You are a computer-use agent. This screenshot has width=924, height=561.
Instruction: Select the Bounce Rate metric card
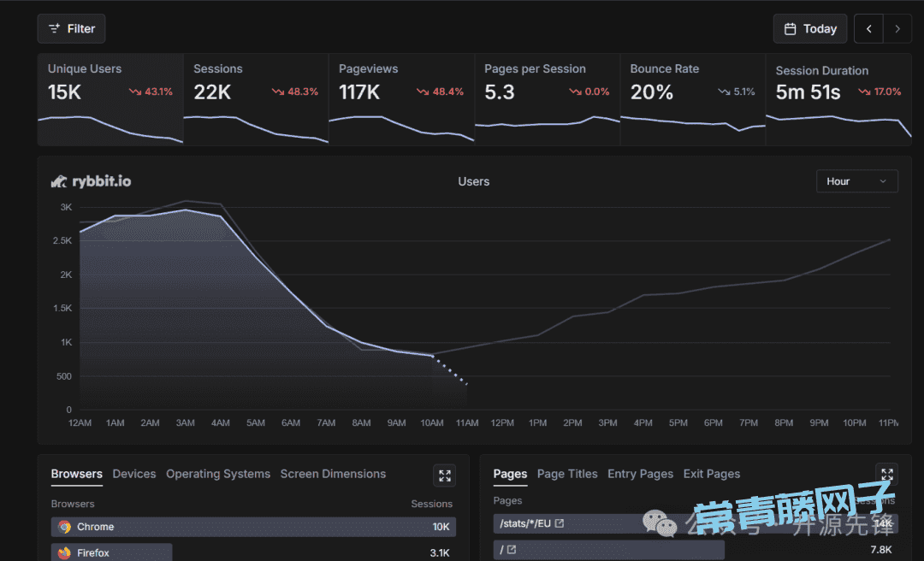click(692, 98)
